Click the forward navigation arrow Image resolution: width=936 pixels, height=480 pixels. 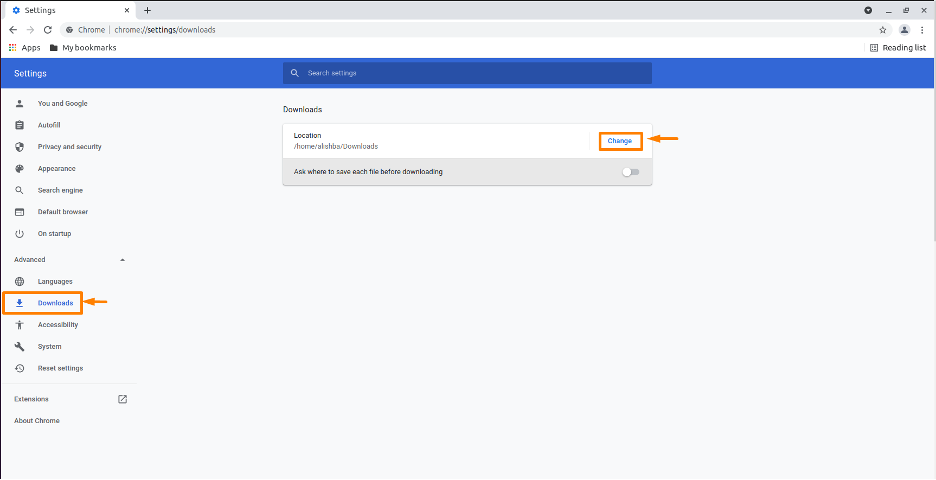pyautogui.click(x=30, y=30)
